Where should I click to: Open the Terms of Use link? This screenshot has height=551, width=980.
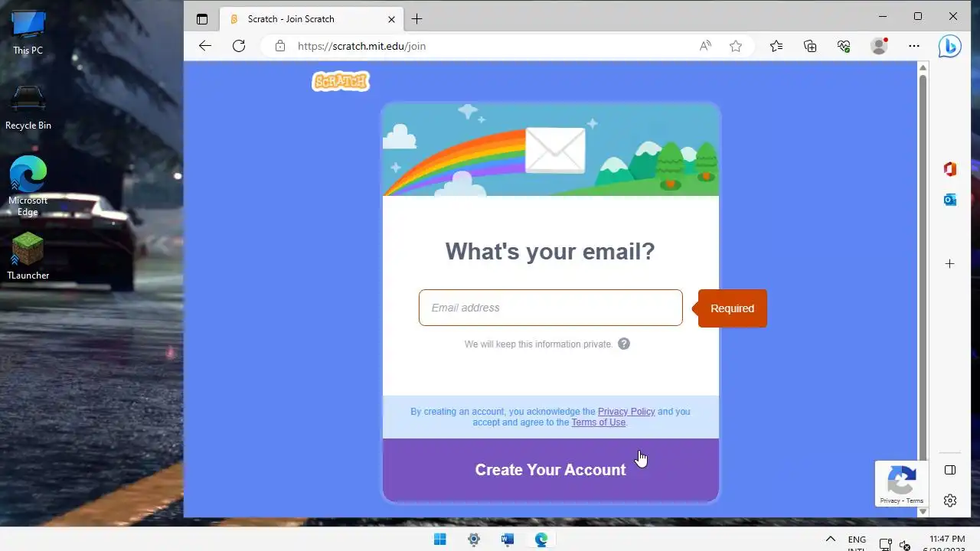tap(599, 422)
